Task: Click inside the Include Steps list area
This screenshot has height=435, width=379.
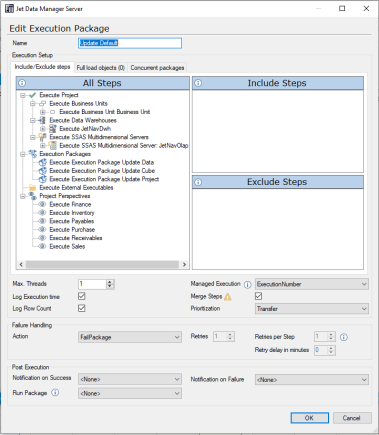Action: [278, 131]
